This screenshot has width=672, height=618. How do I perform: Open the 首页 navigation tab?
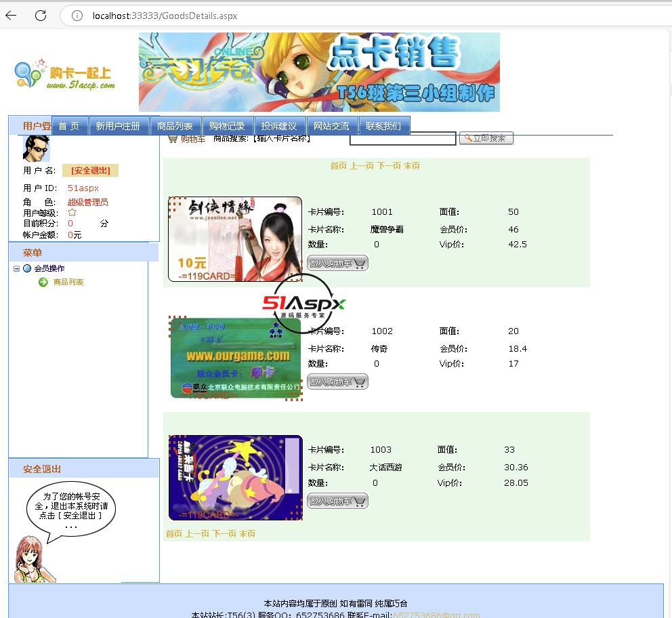point(70,125)
